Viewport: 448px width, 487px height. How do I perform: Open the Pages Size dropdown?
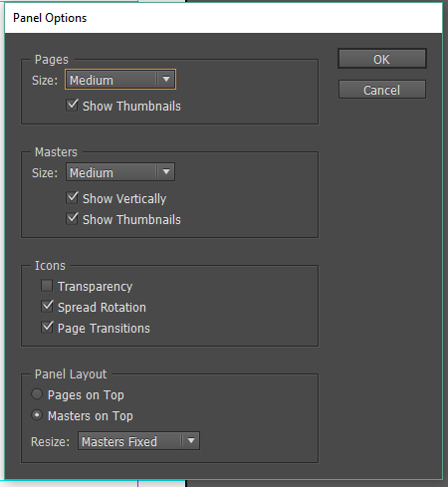(x=120, y=80)
